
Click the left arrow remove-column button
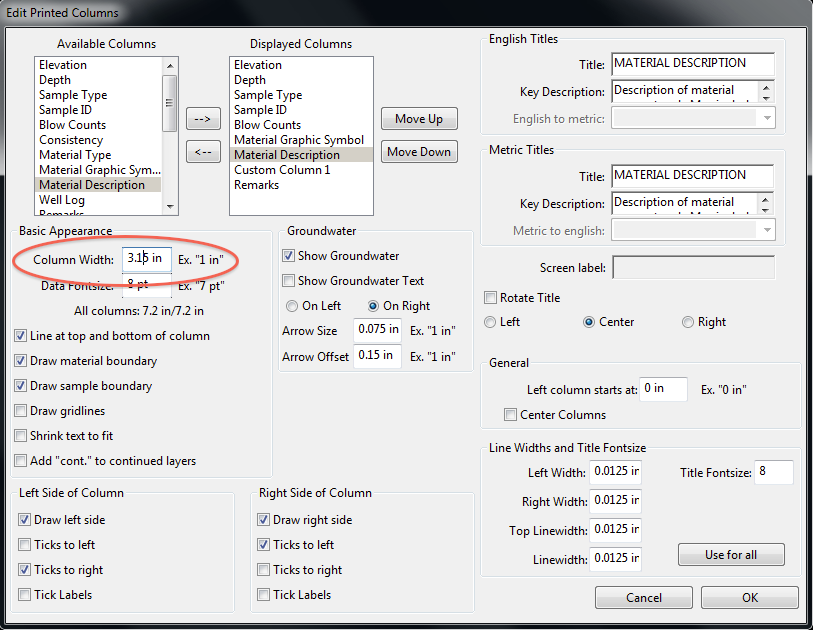coord(203,153)
